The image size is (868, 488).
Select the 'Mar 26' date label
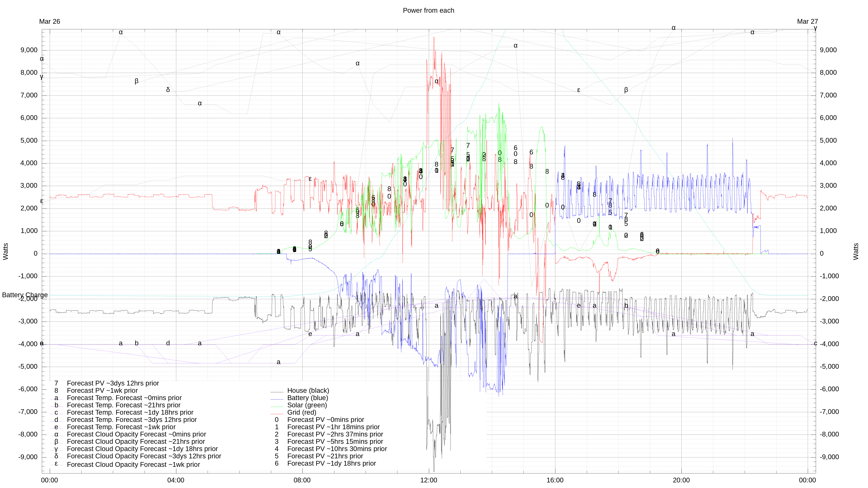click(50, 22)
